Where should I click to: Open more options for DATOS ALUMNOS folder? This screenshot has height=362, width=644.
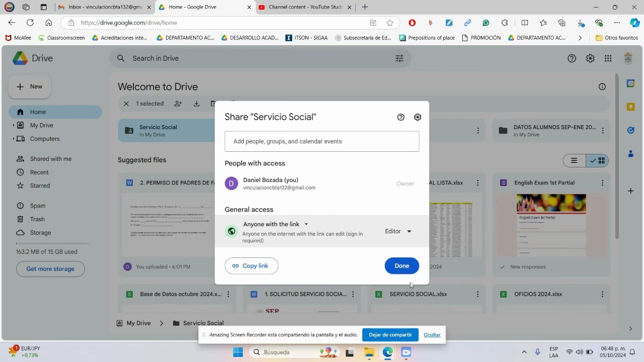[602, 131]
